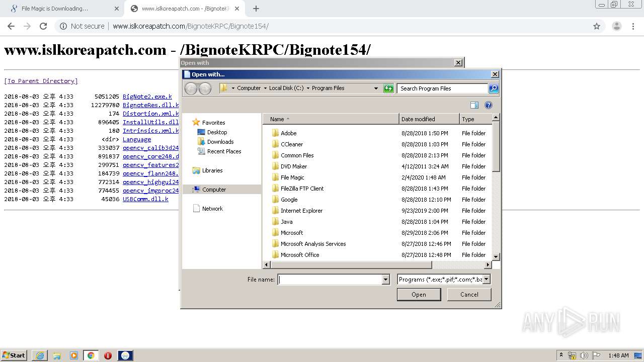Viewport: 644px width, 362px height.
Task: Select Desktop in Favorites
Action: (x=217, y=132)
